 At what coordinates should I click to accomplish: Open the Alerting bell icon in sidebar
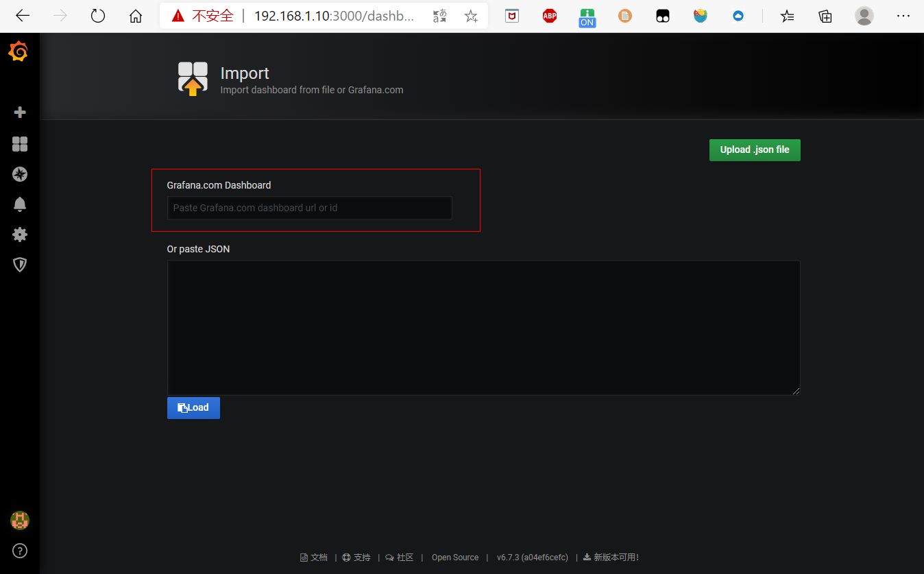20,204
